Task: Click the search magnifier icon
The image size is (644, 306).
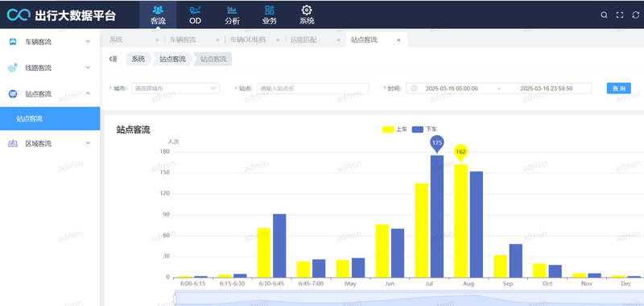Action: (x=605, y=14)
